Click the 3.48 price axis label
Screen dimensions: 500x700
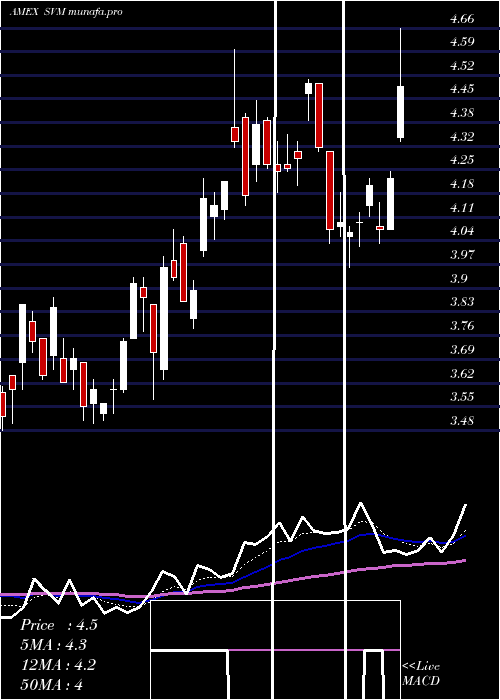[x=462, y=421]
